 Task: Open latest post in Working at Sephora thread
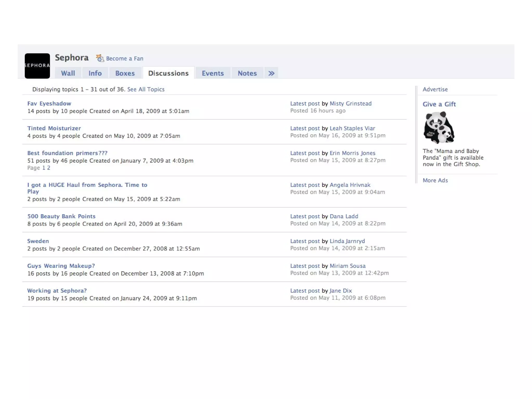click(x=305, y=291)
